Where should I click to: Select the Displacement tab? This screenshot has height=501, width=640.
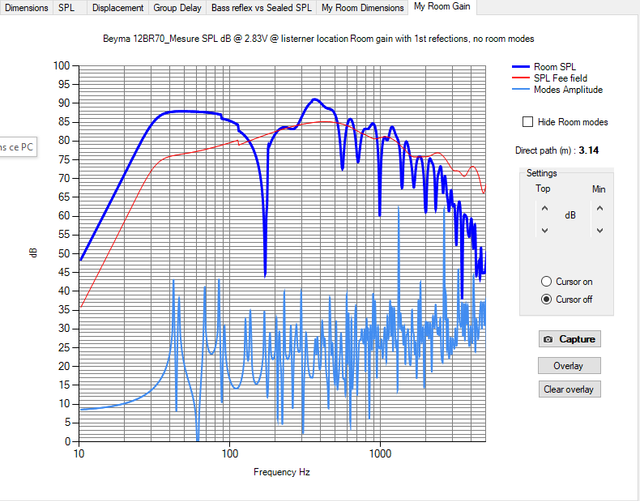pos(118,8)
